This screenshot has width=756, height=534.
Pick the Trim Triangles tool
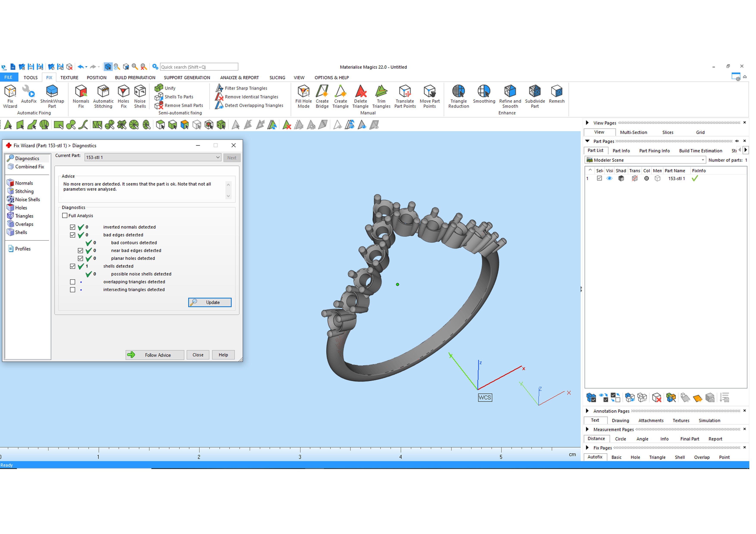[381, 96]
